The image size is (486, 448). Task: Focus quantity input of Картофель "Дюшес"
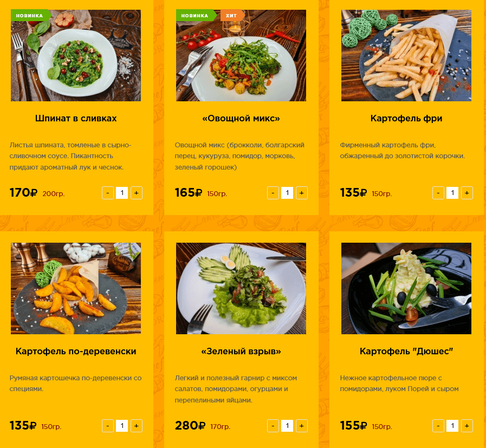point(452,426)
